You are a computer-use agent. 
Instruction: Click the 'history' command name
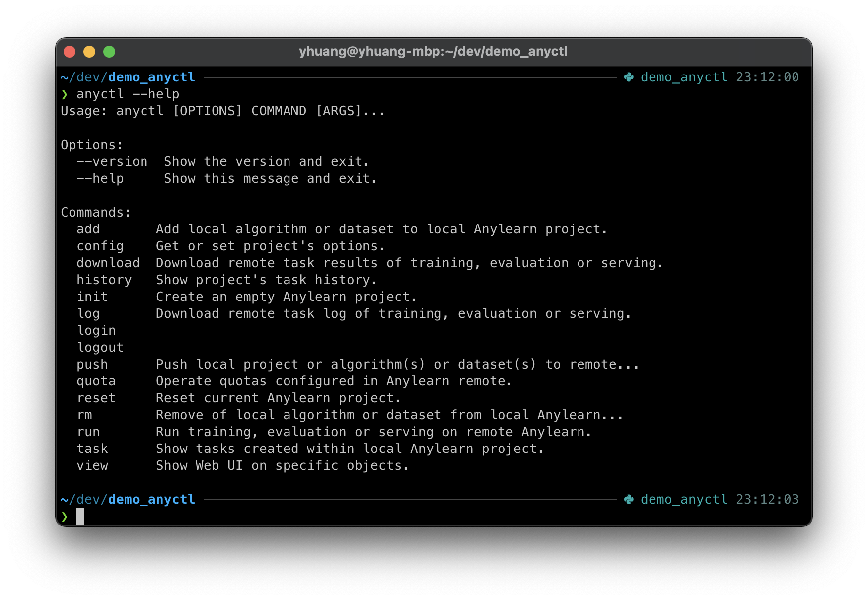(x=104, y=280)
